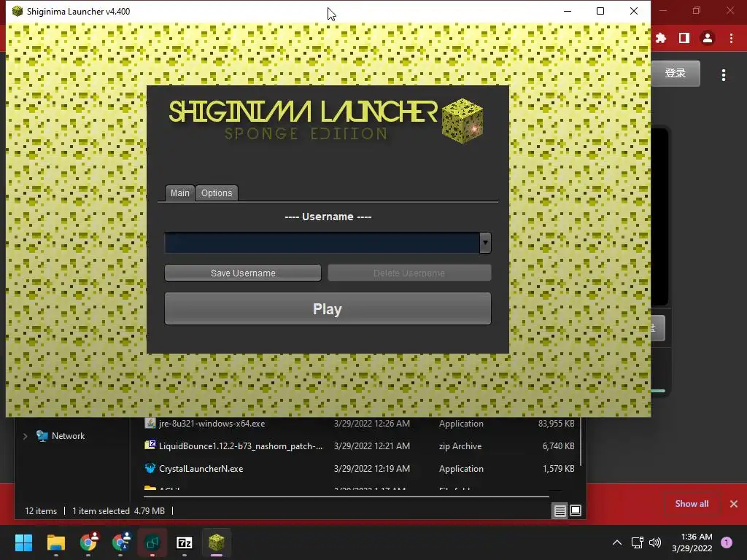Click 1 item selected 4.79 MB text
Image resolution: width=747 pixels, height=560 pixels.
[119, 511]
